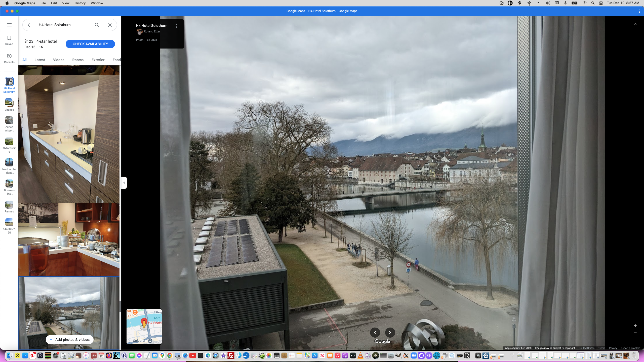644x362 pixels.
Task: Go back with the left arrow icon
Action: click(29, 25)
